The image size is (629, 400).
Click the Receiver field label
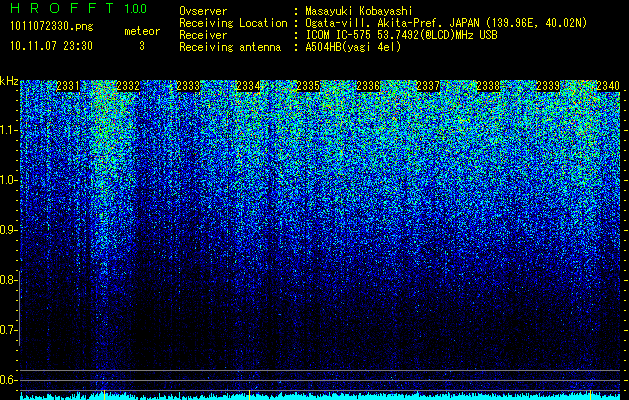203,35
